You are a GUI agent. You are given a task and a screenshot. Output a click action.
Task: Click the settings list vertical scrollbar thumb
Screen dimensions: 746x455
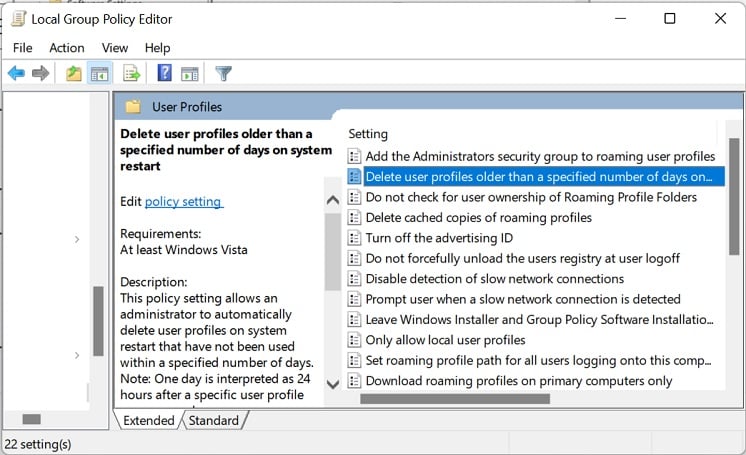coord(734,197)
